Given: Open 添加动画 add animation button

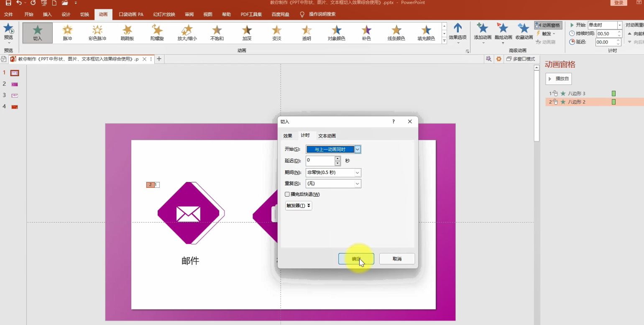Looking at the screenshot, I should pyautogui.click(x=483, y=33).
